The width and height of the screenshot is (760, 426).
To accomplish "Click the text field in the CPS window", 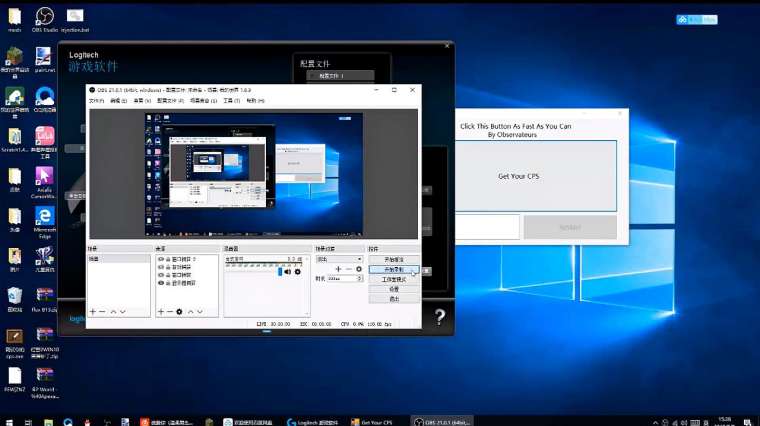I will [488, 227].
